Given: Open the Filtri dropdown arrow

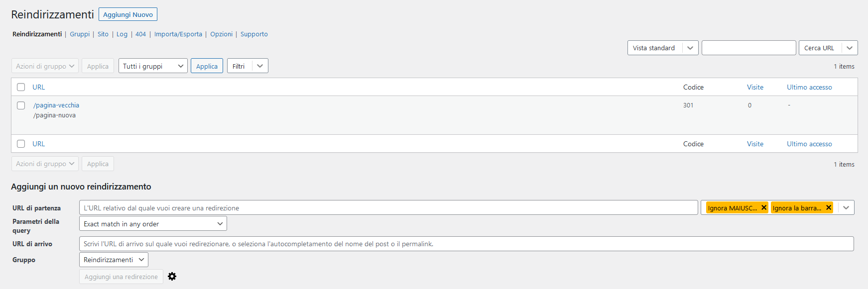Looking at the screenshot, I should 260,66.
